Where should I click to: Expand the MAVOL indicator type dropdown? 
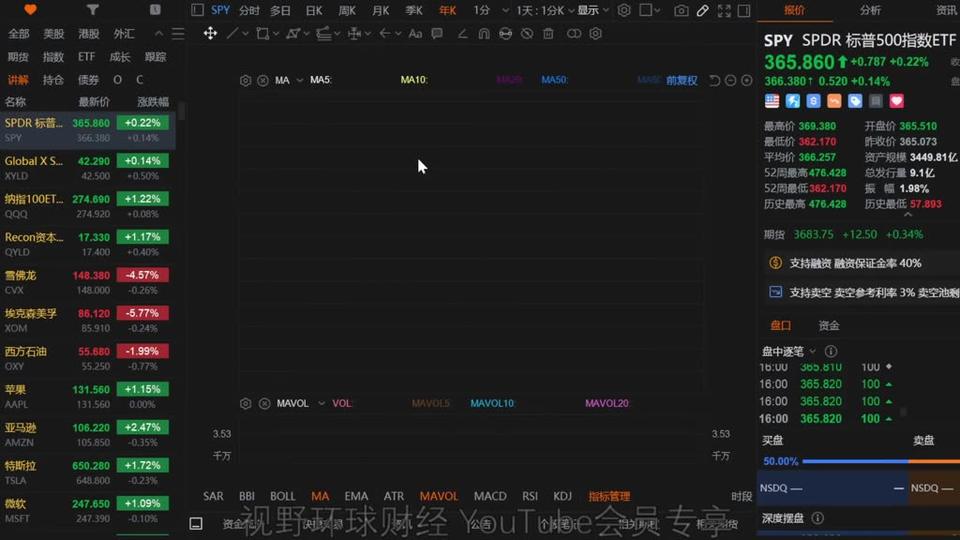[321, 403]
